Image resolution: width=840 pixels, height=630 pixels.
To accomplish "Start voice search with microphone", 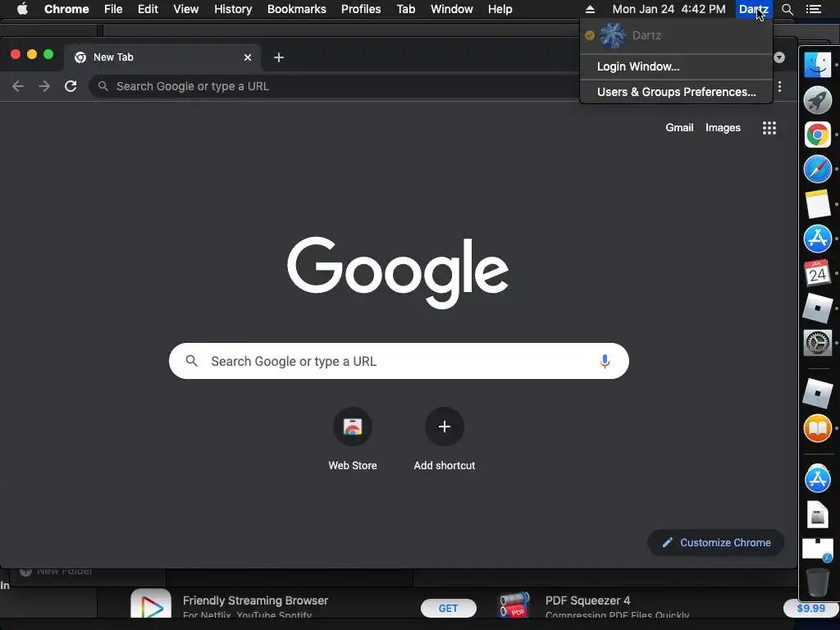I will tap(605, 361).
